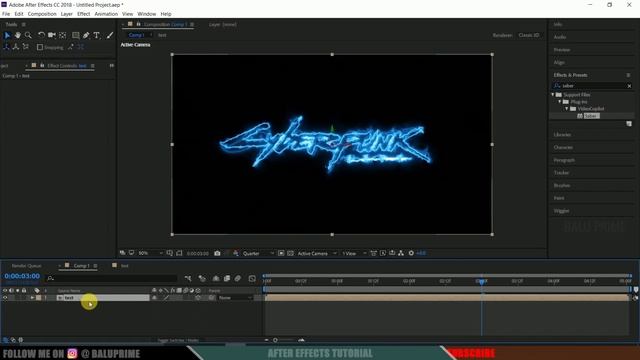Click the timeline layer search field
The image size is (640, 360).
pyautogui.click(x=112, y=278)
